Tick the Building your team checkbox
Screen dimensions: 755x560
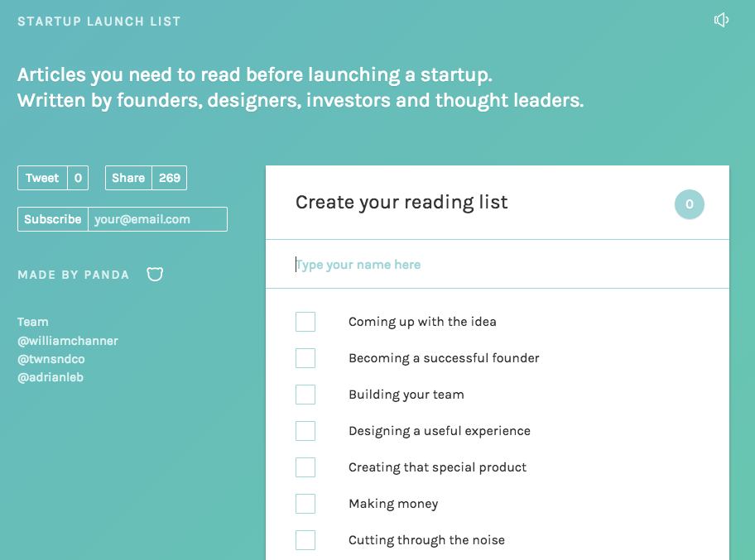tap(305, 395)
